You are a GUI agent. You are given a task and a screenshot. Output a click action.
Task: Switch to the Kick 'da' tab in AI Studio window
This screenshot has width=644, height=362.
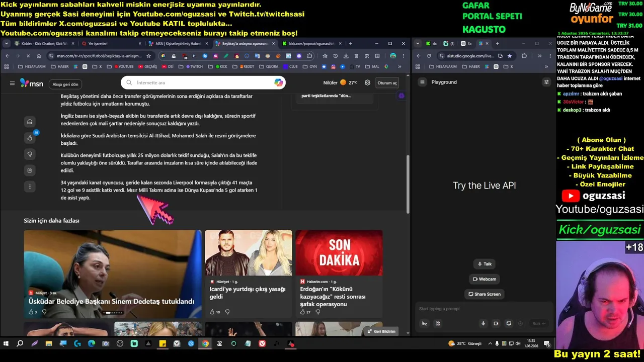tap(431, 44)
